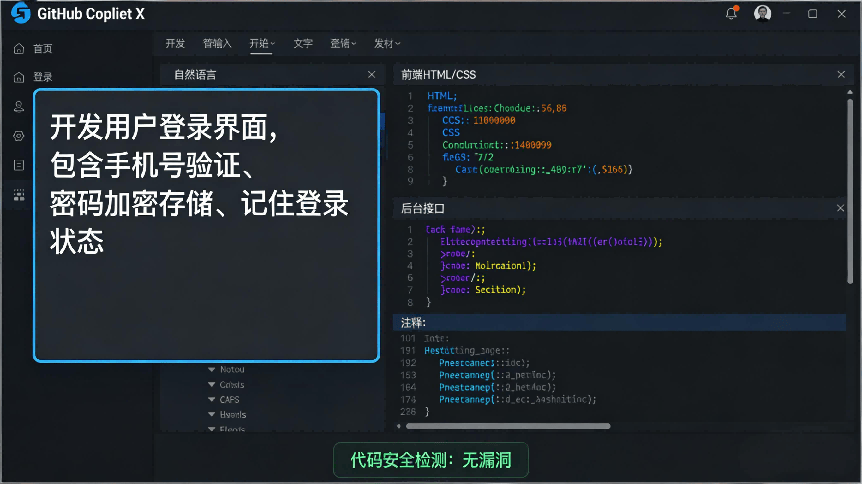Click the 代码安全检测：无漏洞 status button
Image resolution: width=862 pixels, height=484 pixels.
click(431, 460)
